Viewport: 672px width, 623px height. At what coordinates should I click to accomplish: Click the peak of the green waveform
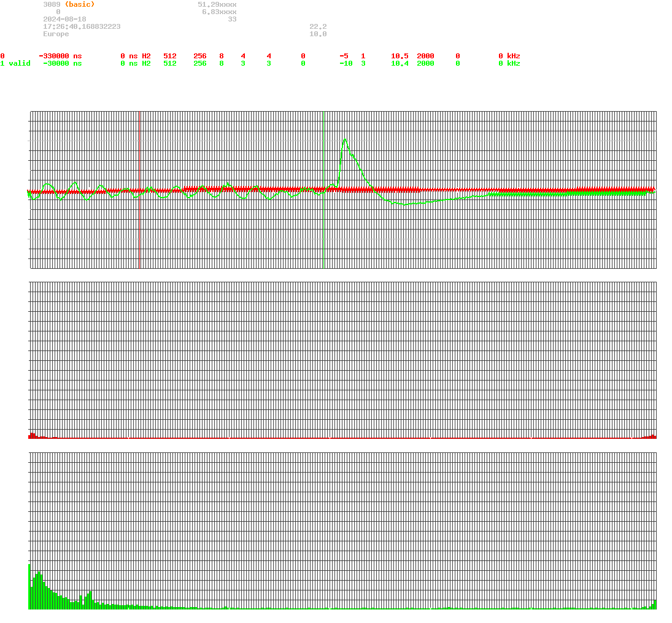click(345, 140)
